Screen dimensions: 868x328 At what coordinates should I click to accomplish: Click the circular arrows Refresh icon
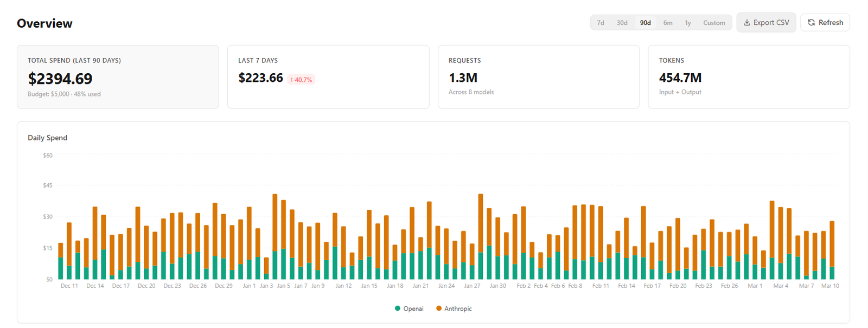click(x=812, y=23)
